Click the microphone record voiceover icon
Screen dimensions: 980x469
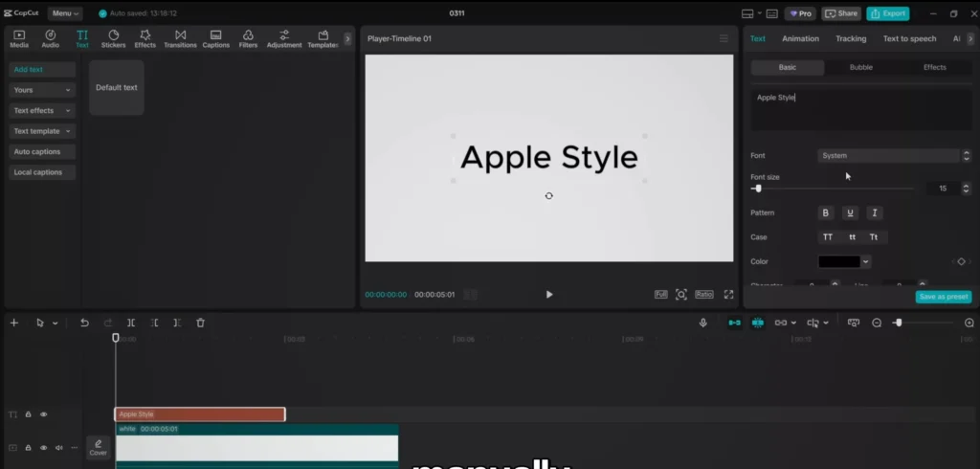coord(703,323)
